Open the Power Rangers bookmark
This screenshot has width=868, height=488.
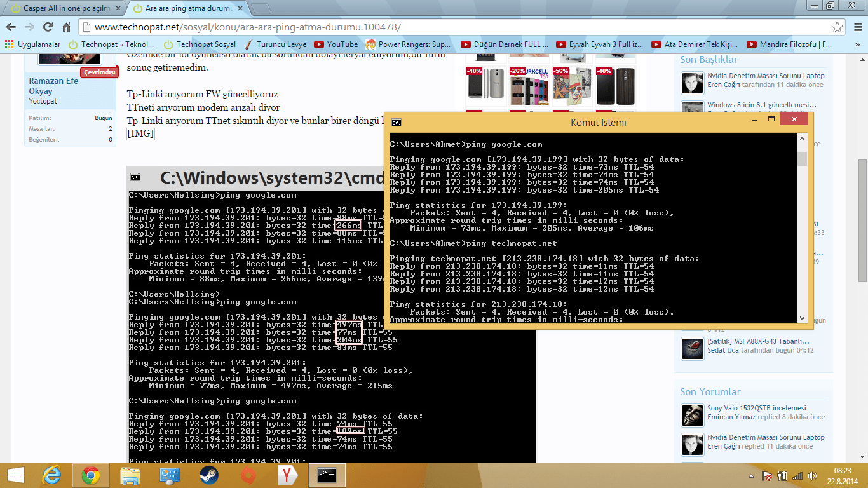(x=409, y=44)
